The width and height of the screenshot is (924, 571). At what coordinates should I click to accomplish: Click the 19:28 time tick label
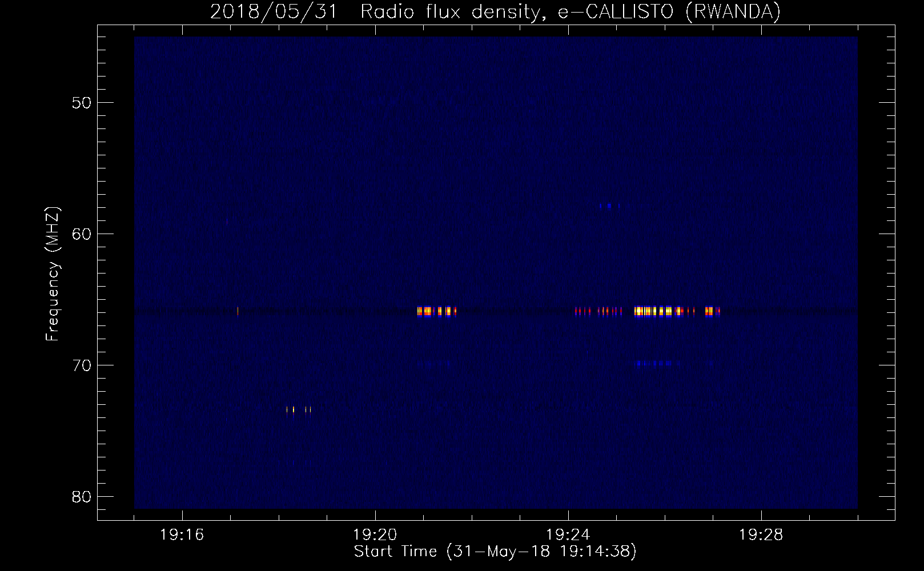pos(761,535)
